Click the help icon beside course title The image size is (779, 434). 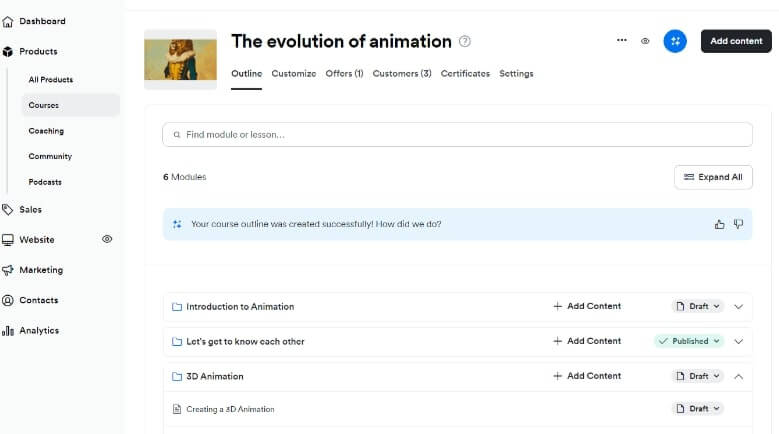point(464,42)
